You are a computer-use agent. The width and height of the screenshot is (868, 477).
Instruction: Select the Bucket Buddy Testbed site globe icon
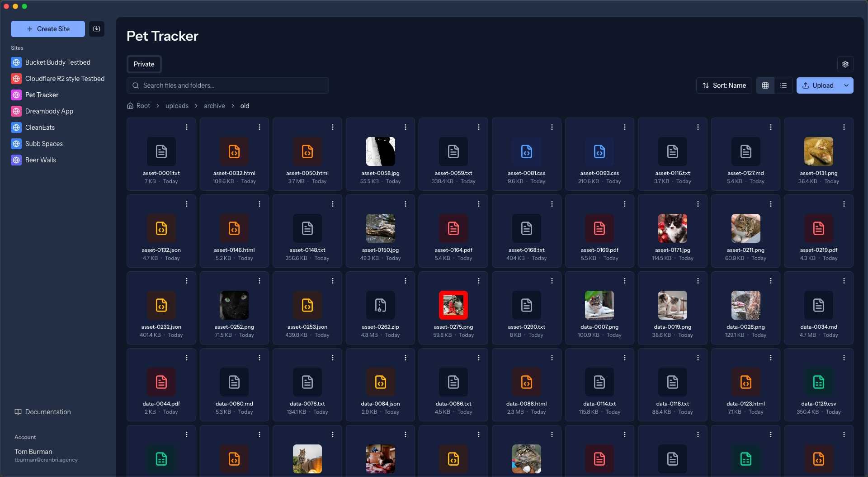point(16,62)
